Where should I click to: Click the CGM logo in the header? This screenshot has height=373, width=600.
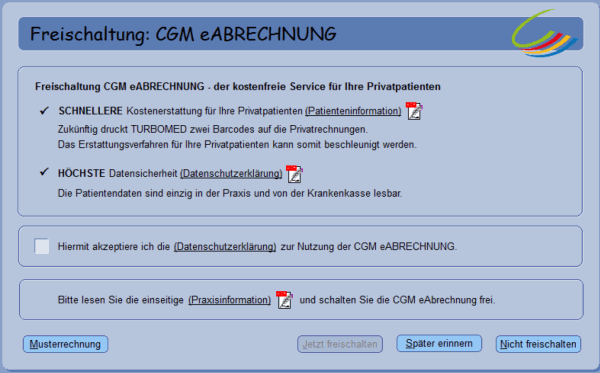pyautogui.click(x=545, y=34)
